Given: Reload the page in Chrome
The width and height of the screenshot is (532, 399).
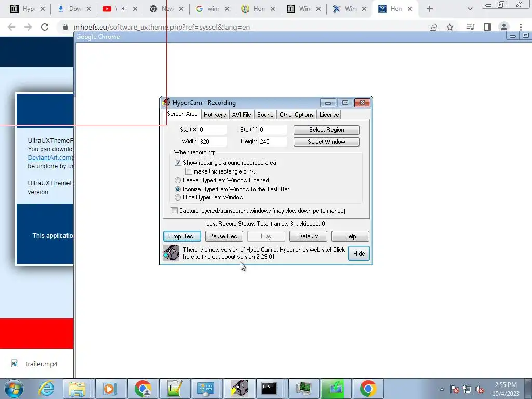Looking at the screenshot, I should (45, 27).
